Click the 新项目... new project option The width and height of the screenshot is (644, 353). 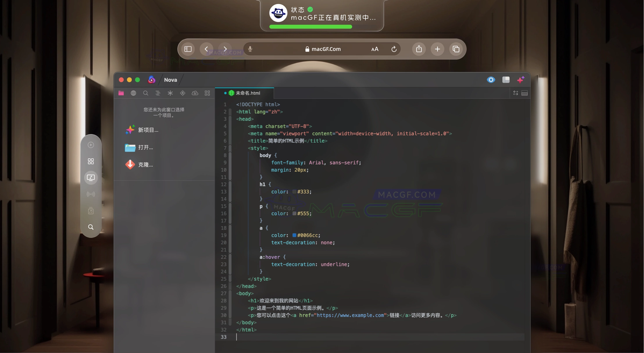click(x=148, y=130)
